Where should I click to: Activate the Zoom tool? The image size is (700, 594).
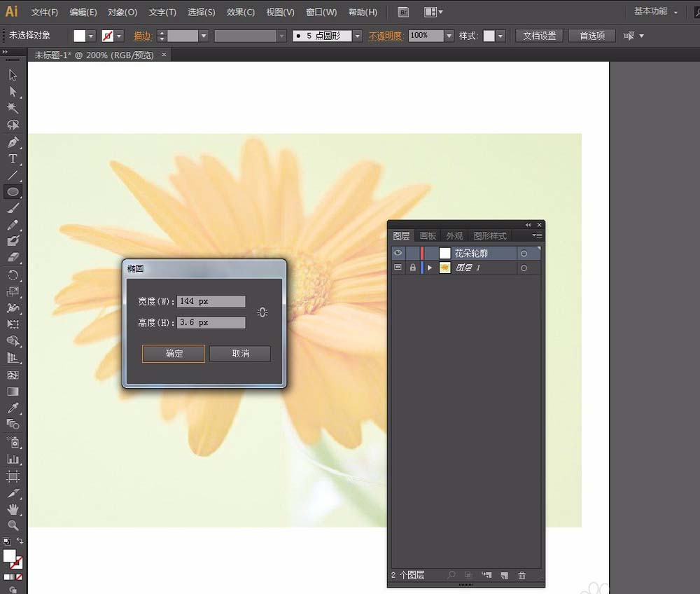point(13,525)
